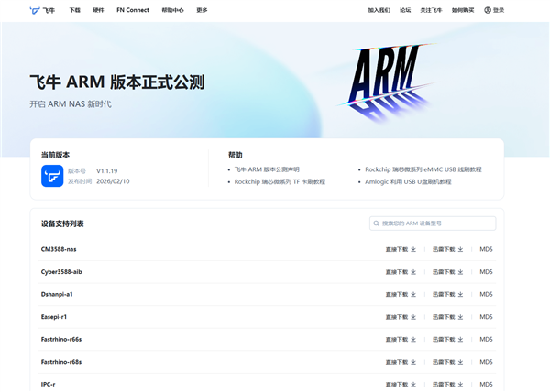Image resolution: width=550 pixels, height=392 pixels.
Task: Open the 硬件 navigation item
Action: [x=98, y=10]
